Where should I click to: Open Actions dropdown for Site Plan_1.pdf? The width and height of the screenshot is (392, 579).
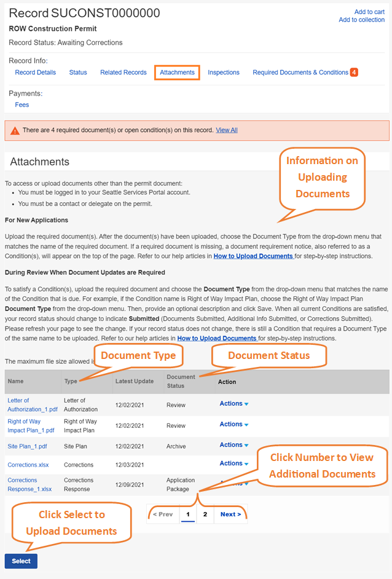pos(233,445)
